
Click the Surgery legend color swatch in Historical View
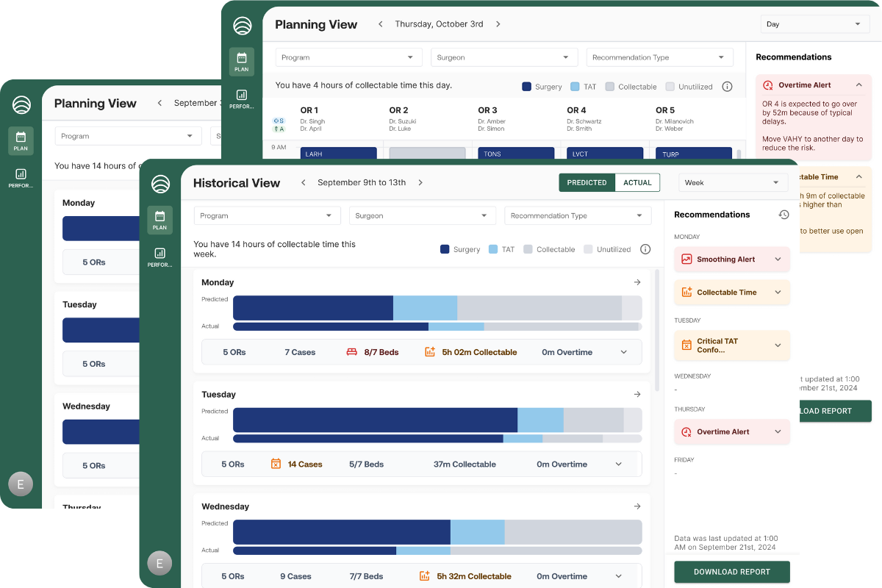click(x=445, y=249)
